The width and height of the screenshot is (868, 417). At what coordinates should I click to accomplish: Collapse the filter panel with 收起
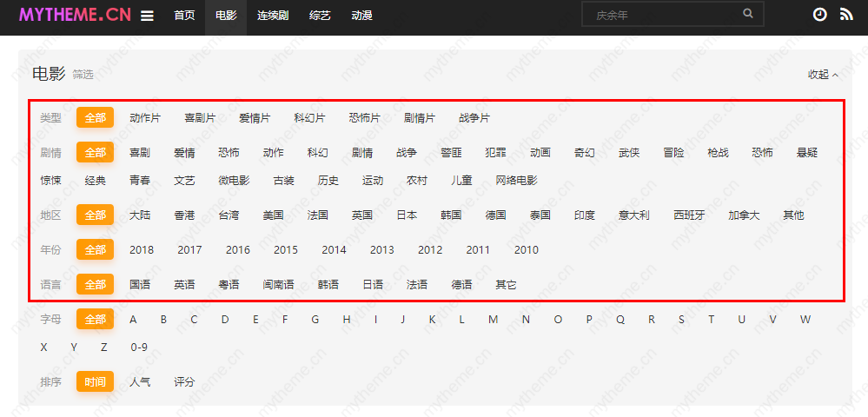coord(823,75)
